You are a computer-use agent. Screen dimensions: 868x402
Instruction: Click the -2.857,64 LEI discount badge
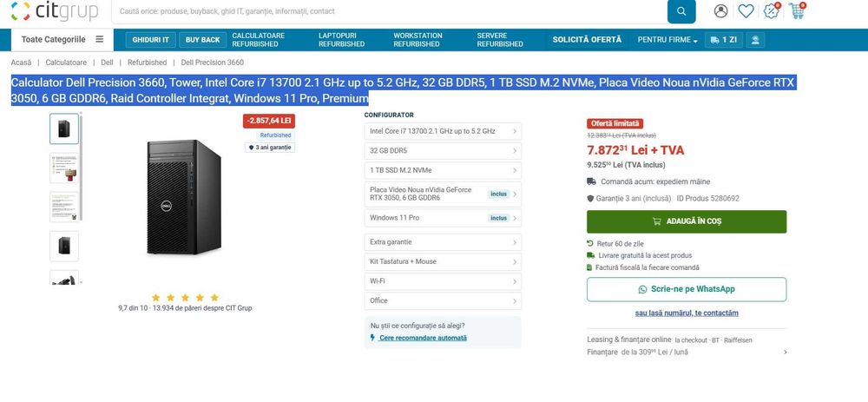(x=269, y=121)
